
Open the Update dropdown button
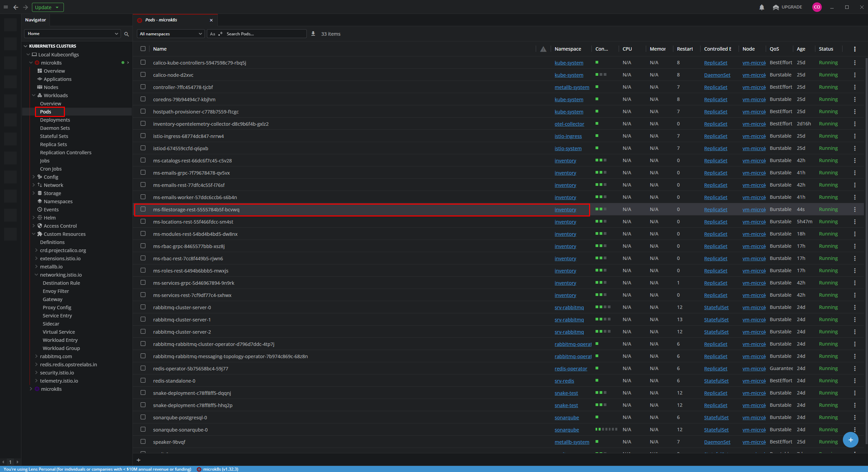point(48,7)
